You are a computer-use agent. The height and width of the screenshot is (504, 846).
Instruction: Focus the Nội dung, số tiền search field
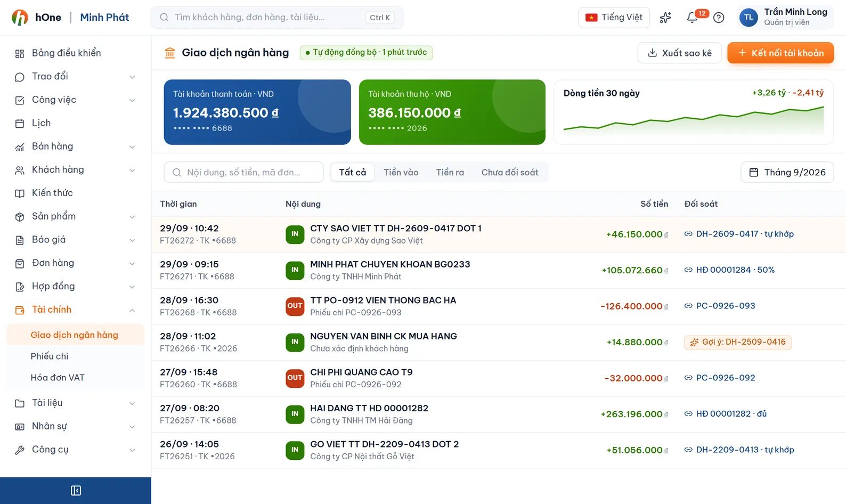click(244, 173)
